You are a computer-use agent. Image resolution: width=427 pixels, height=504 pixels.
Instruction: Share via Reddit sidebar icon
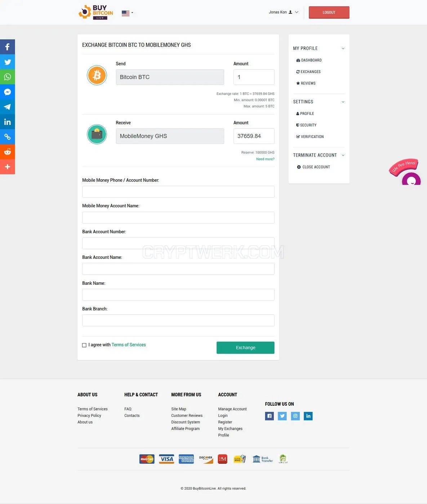click(7, 152)
